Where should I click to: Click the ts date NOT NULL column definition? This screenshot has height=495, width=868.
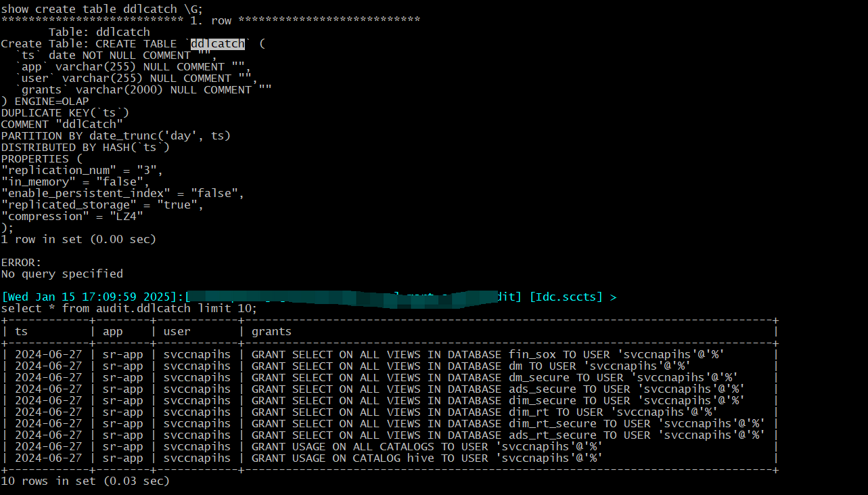point(116,55)
